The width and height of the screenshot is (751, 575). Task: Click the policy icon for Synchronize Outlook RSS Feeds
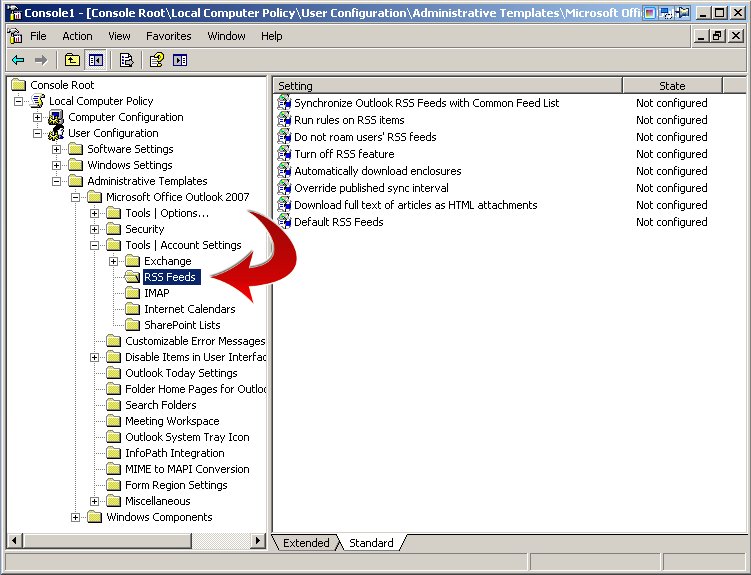click(x=284, y=103)
